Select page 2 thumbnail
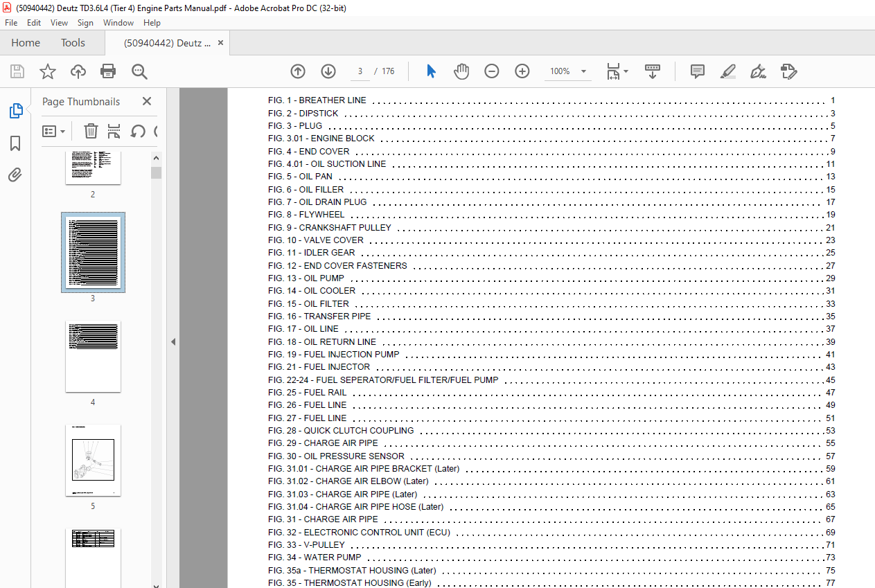This screenshot has height=588, width=875. click(93, 168)
